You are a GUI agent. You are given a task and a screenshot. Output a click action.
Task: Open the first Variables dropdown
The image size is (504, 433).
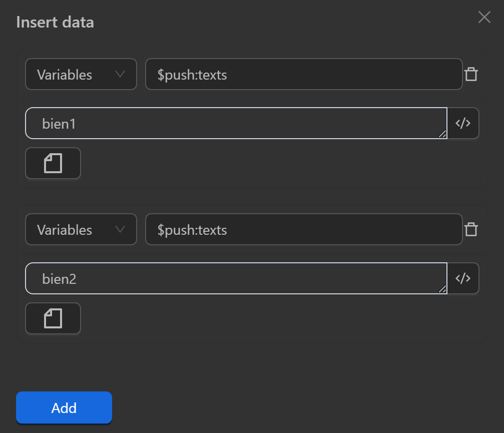click(81, 74)
